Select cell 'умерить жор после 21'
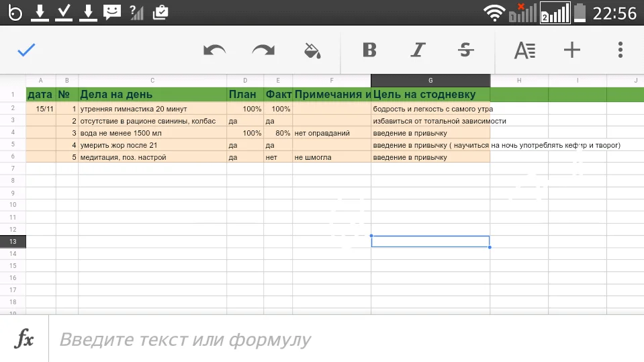Viewport: 644px width, 362px height. [x=152, y=145]
